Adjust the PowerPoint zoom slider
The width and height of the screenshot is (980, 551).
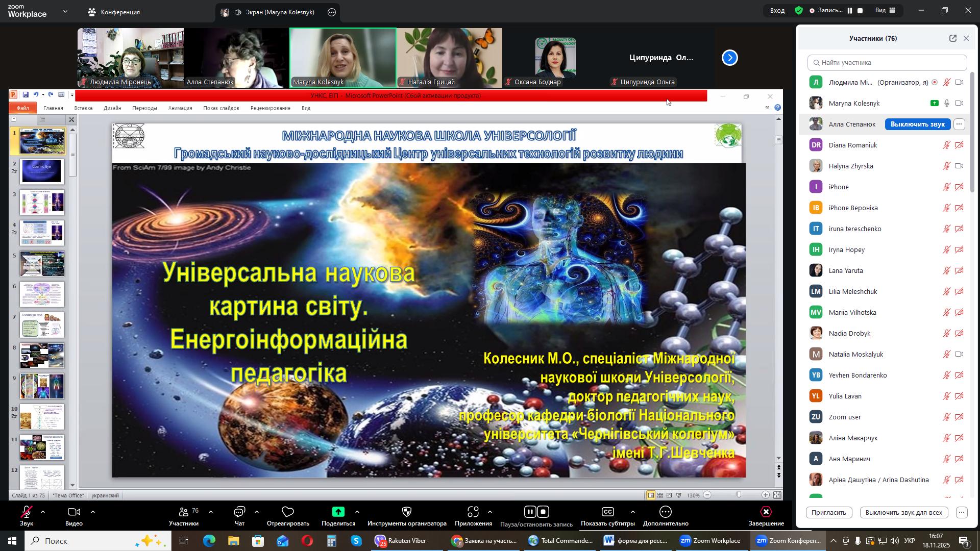[x=738, y=495]
